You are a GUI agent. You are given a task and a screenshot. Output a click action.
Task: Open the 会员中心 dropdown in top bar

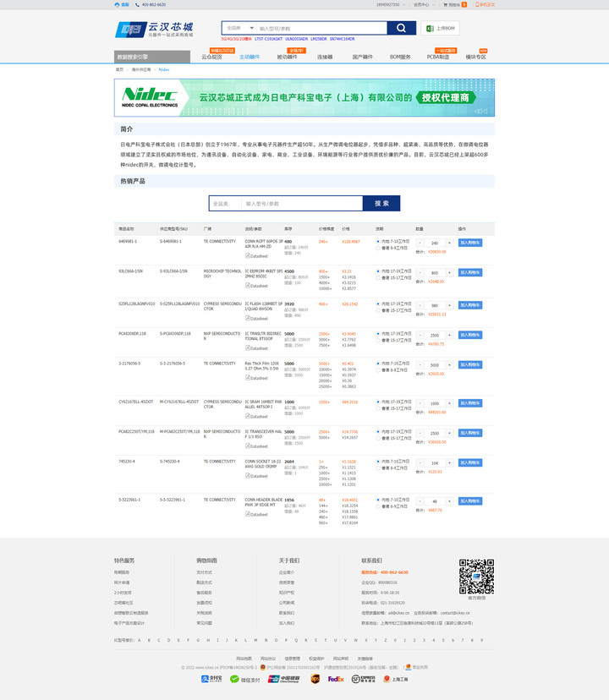(422, 4)
